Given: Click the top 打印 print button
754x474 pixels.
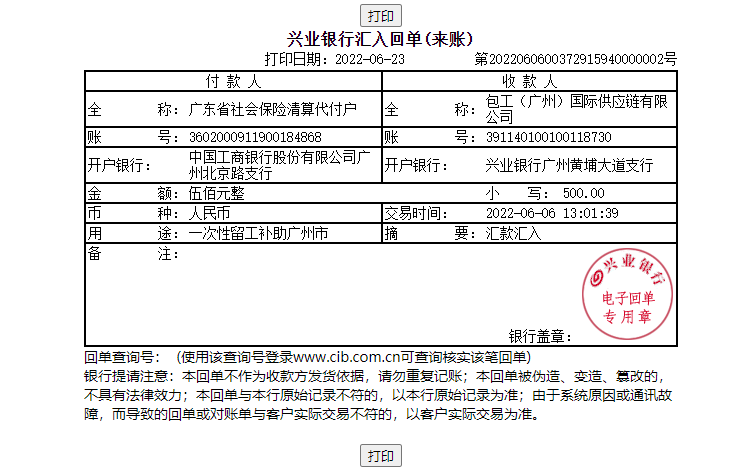Looking at the screenshot, I should pos(380,16).
